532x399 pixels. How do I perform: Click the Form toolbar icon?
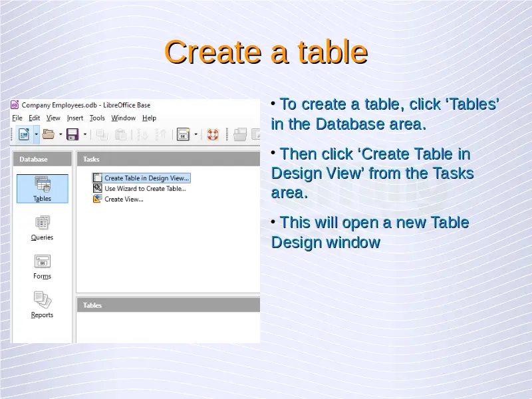coord(184,134)
